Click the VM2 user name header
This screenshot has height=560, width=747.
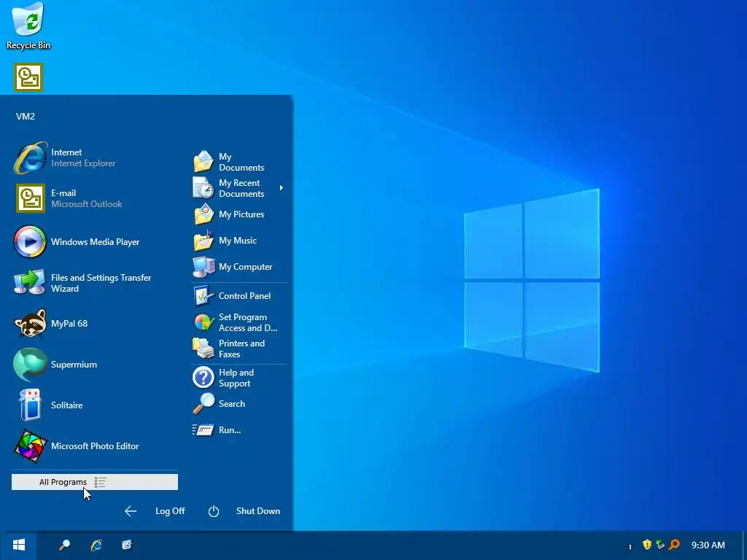[26, 117]
